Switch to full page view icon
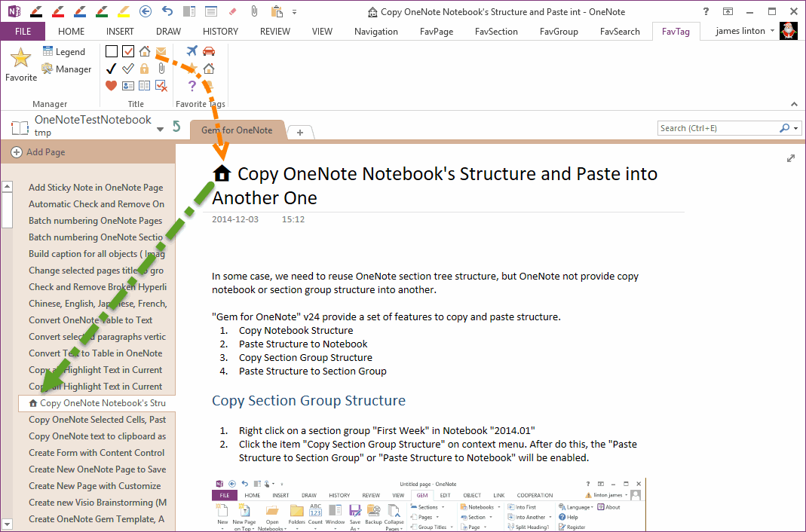806x532 pixels. (210, 11)
